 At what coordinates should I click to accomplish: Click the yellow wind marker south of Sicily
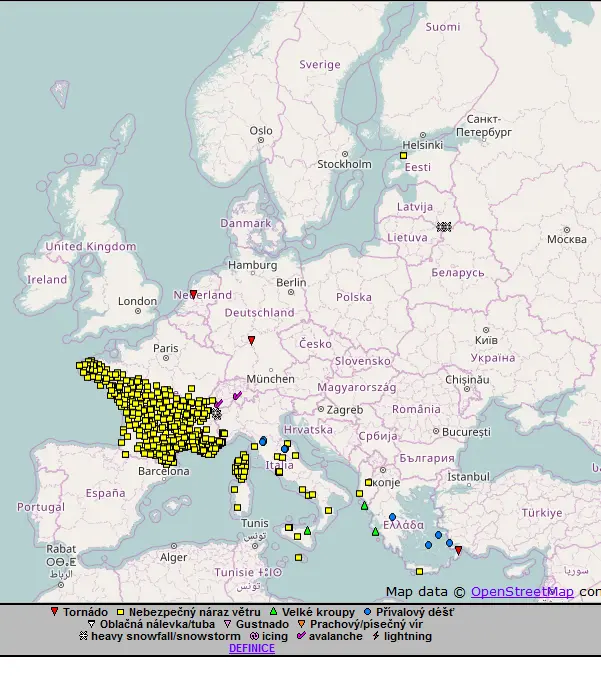coord(298,558)
